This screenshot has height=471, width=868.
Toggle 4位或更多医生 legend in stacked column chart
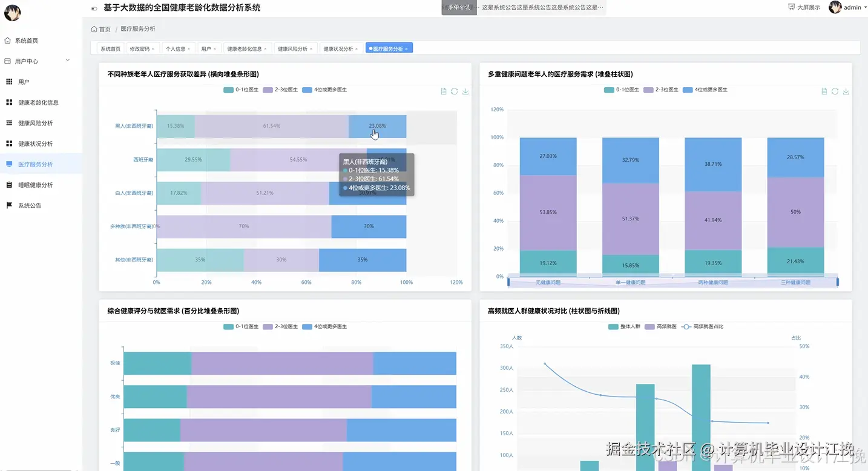pos(705,90)
